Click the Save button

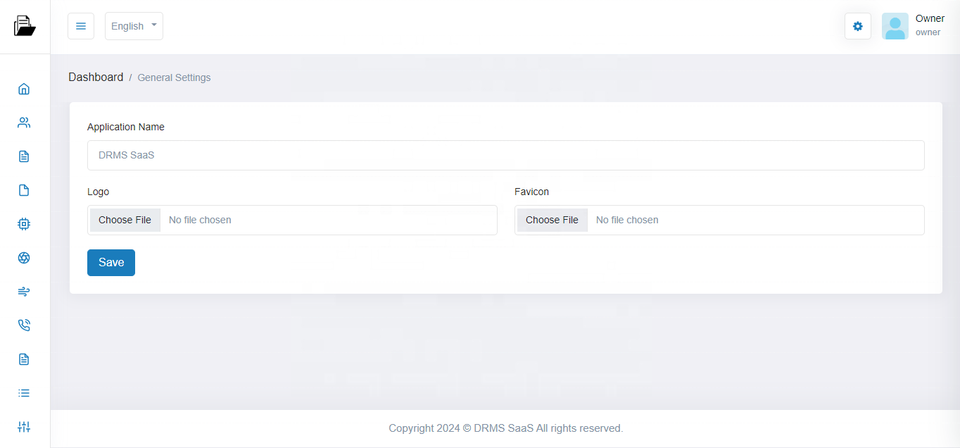111,262
